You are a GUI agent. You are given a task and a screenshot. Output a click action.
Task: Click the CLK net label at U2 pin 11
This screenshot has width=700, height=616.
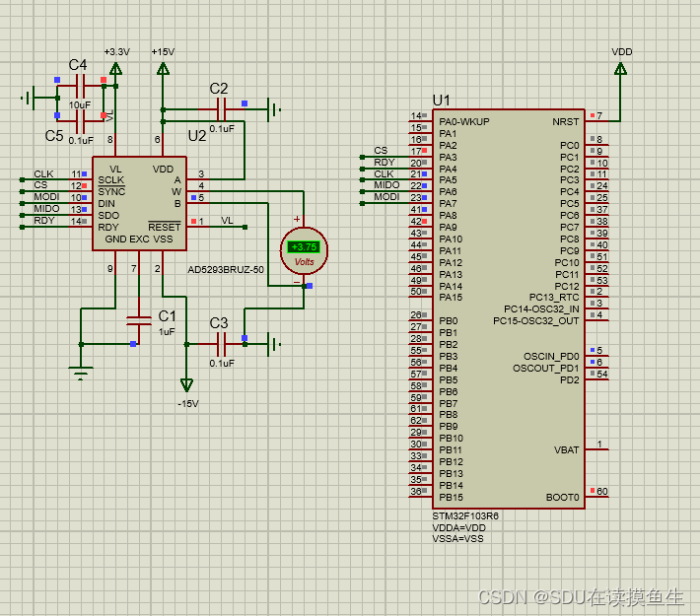pos(43,173)
